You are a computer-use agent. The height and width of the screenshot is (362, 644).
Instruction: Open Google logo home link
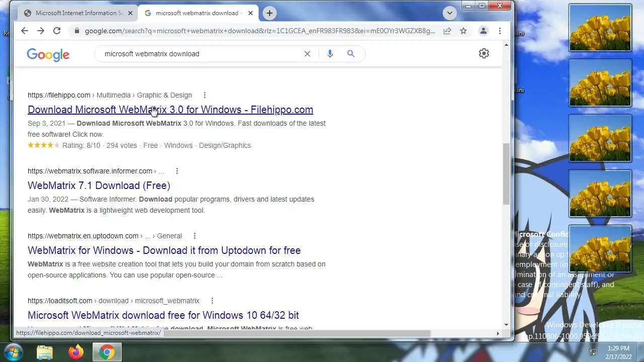point(48,54)
